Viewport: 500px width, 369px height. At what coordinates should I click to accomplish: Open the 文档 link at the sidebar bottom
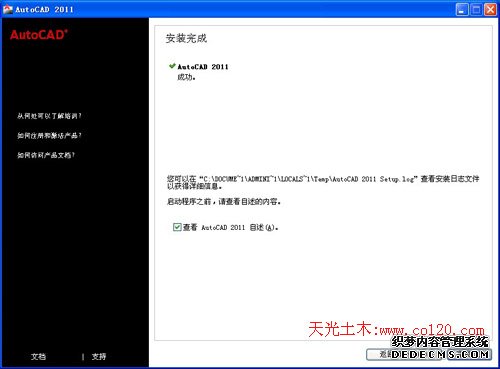[x=38, y=356]
